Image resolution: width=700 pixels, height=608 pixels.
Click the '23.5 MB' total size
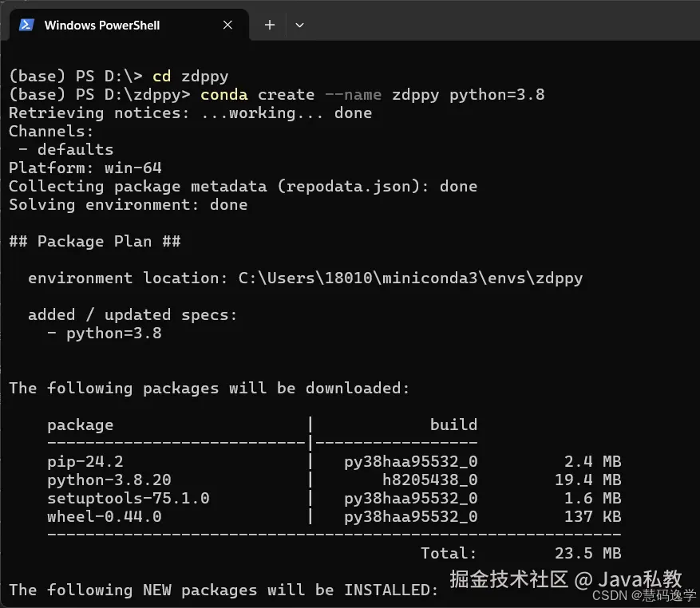pos(588,554)
